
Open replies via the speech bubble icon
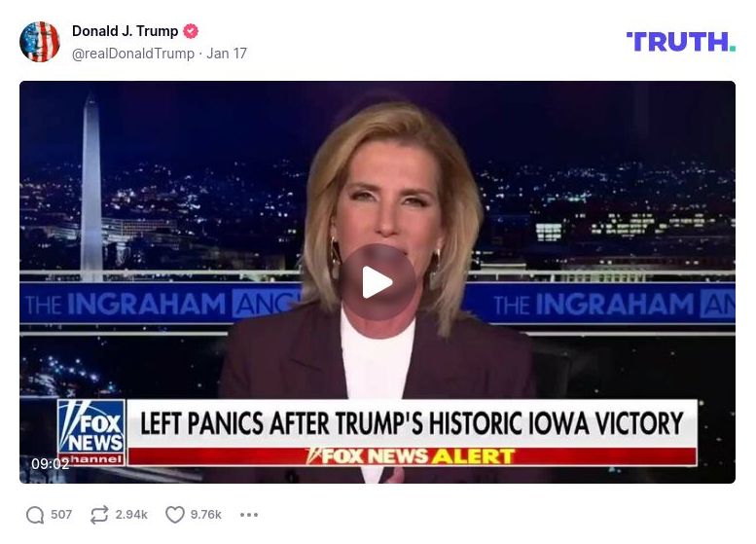(x=35, y=515)
